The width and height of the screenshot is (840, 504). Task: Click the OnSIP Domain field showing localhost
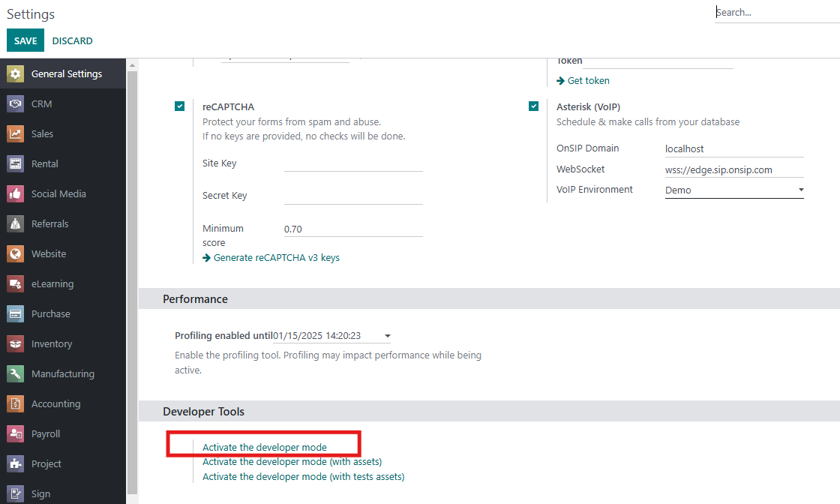734,149
